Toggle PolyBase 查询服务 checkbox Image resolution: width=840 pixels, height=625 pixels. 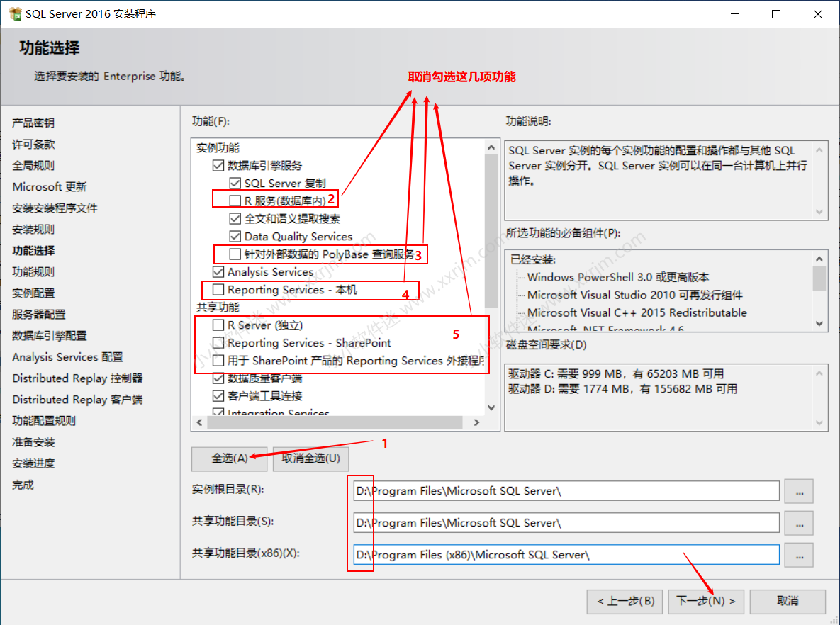point(235,254)
